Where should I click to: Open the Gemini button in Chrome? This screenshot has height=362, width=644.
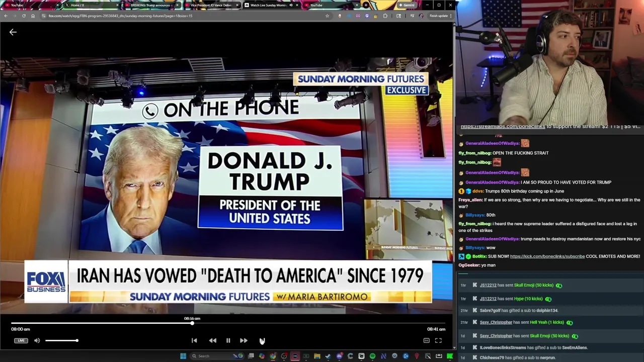406,5
